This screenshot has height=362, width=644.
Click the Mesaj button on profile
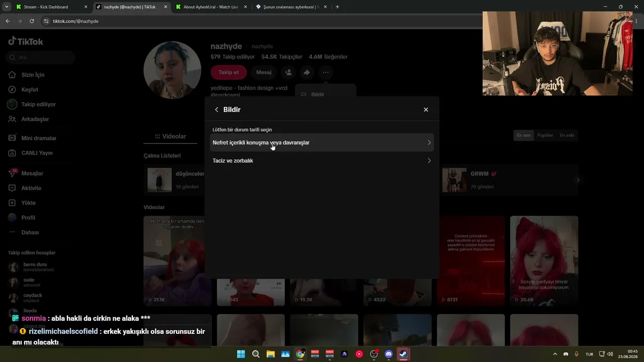click(264, 72)
